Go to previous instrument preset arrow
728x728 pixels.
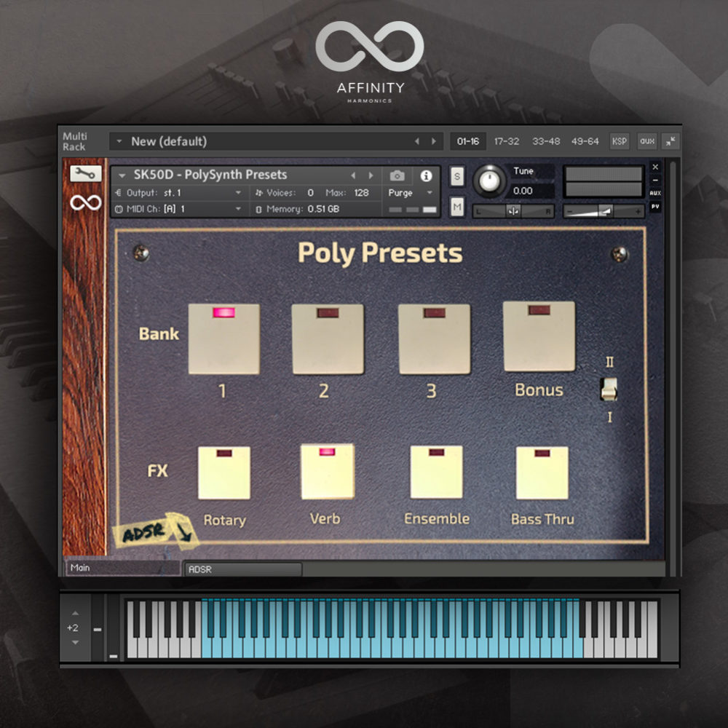coord(353,175)
